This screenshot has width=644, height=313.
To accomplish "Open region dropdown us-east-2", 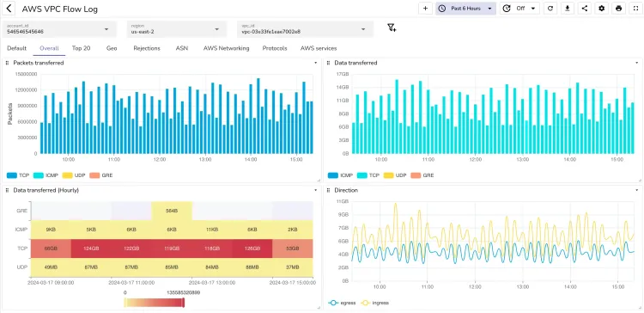I will click(177, 29).
